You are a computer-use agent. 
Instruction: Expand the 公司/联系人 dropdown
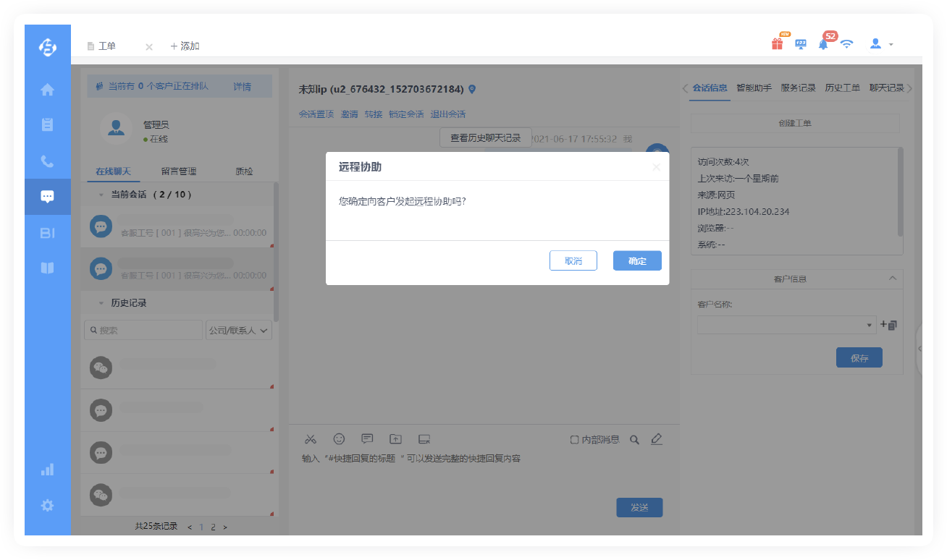coord(239,331)
